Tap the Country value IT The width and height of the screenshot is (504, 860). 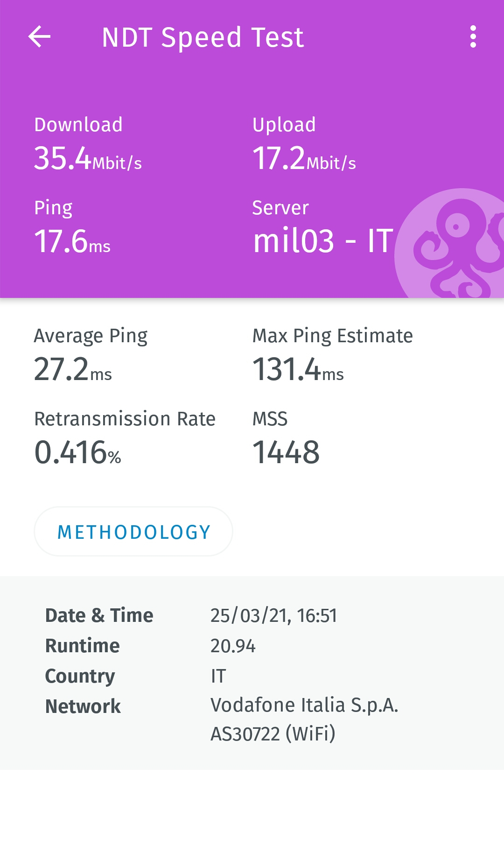[x=218, y=676]
